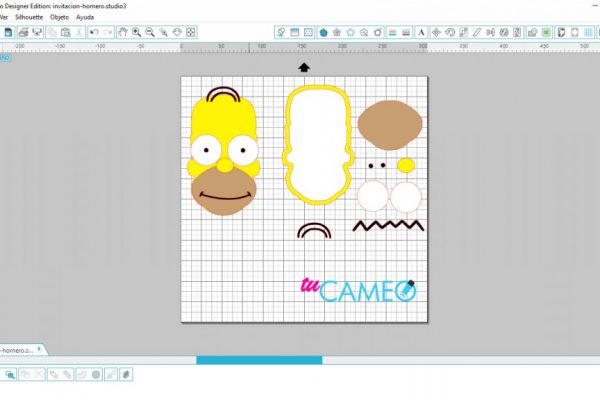Select the double arch hair piece below outline
The width and height of the screenshot is (600, 400).
[x=314, y=231]
